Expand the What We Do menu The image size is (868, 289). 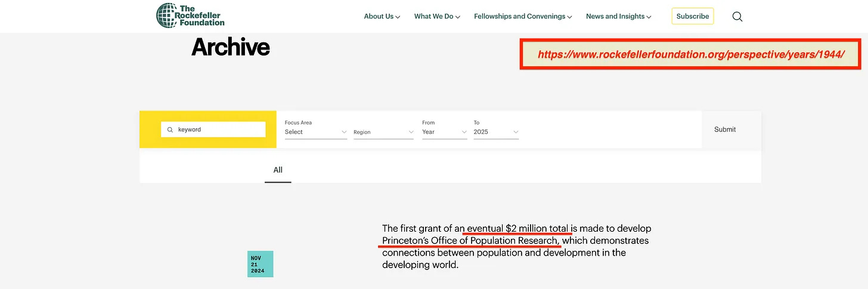[x=437, y=17]
